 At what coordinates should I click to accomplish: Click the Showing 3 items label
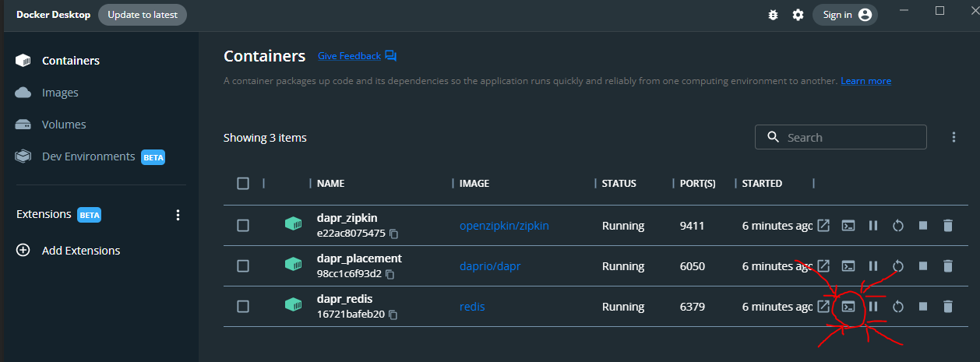tap(265, 138)
